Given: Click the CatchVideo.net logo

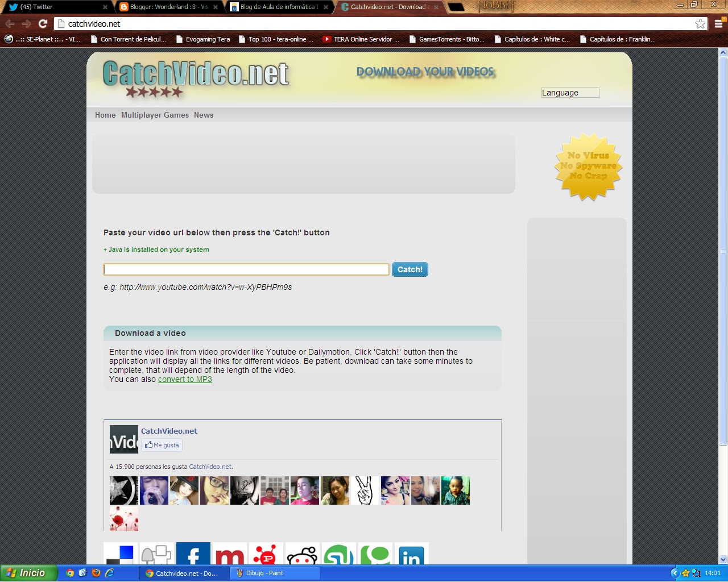Looking at the screenshot, I should pos(196,74).
